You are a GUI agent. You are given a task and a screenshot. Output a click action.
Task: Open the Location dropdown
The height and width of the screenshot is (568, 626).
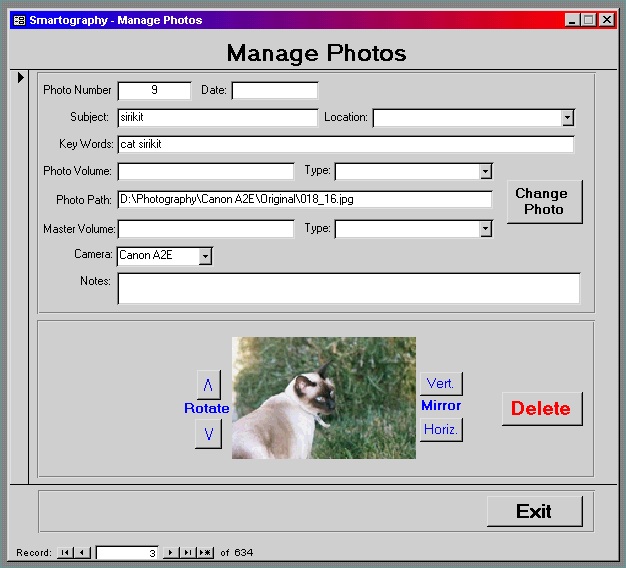pyautogui.click(x=567, y=118)
